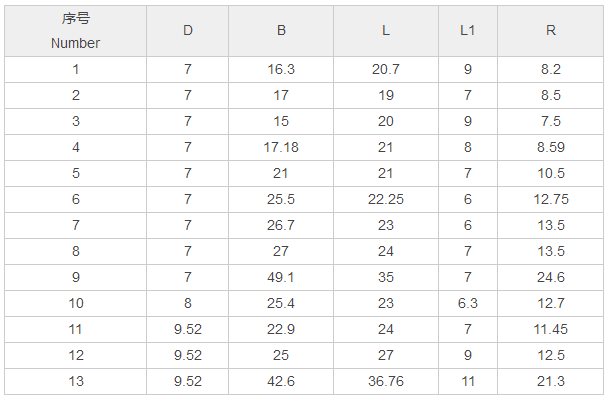Select row number 13 cell
Screen dimensions: 609x401
click(75, 381)
